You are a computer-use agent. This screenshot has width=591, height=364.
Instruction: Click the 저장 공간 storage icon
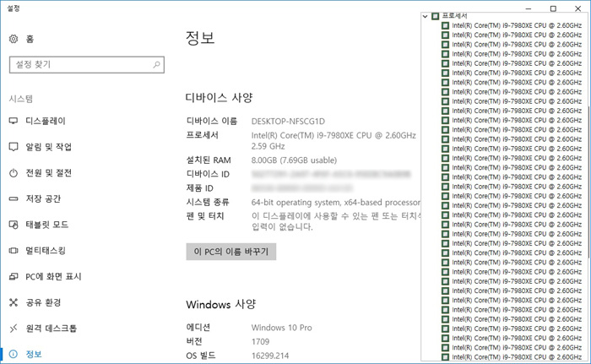[x=14, y=198]
